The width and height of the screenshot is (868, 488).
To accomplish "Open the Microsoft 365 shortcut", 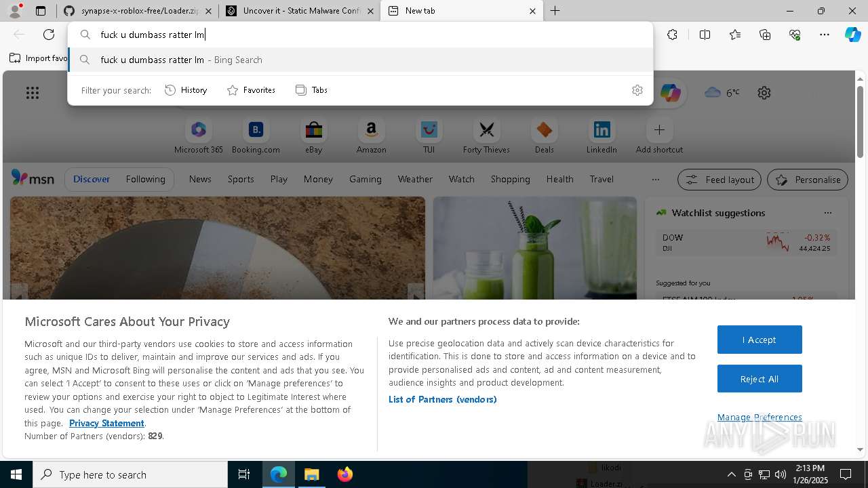I will click(199, 136).
